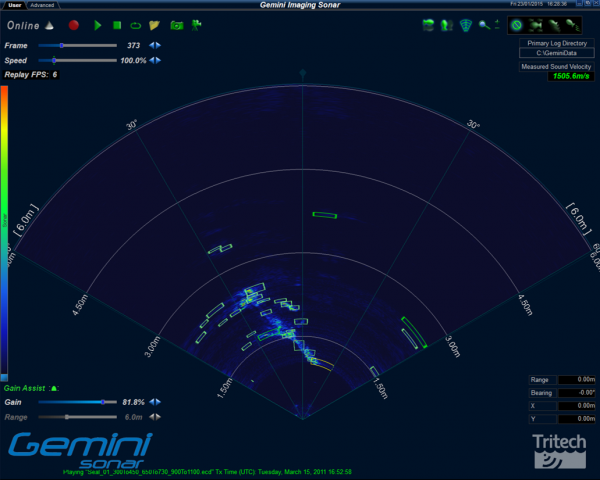Click the C:\GeminiData path field
Viewport: 600px width, 480px height.
click(555, 54)
